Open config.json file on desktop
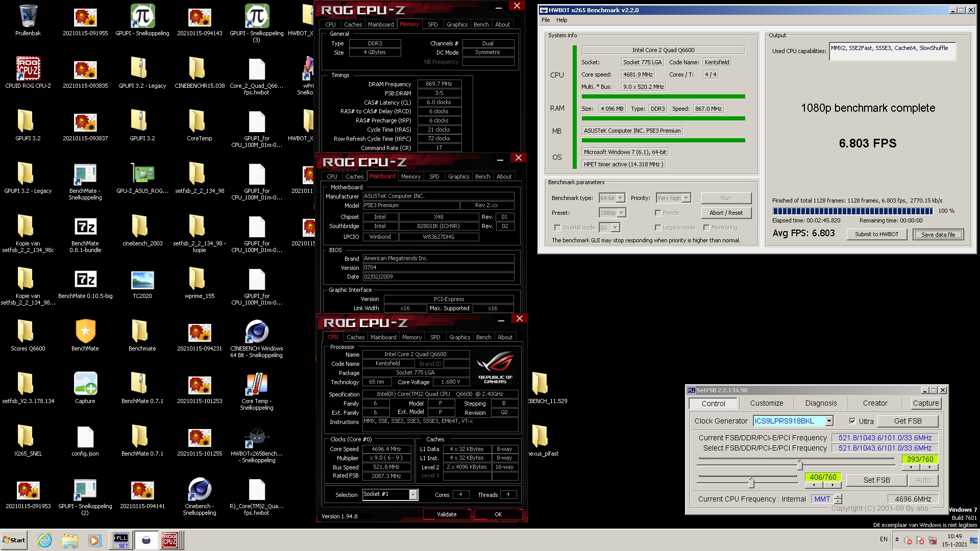 pyautogui.click(x=85, y=441)
